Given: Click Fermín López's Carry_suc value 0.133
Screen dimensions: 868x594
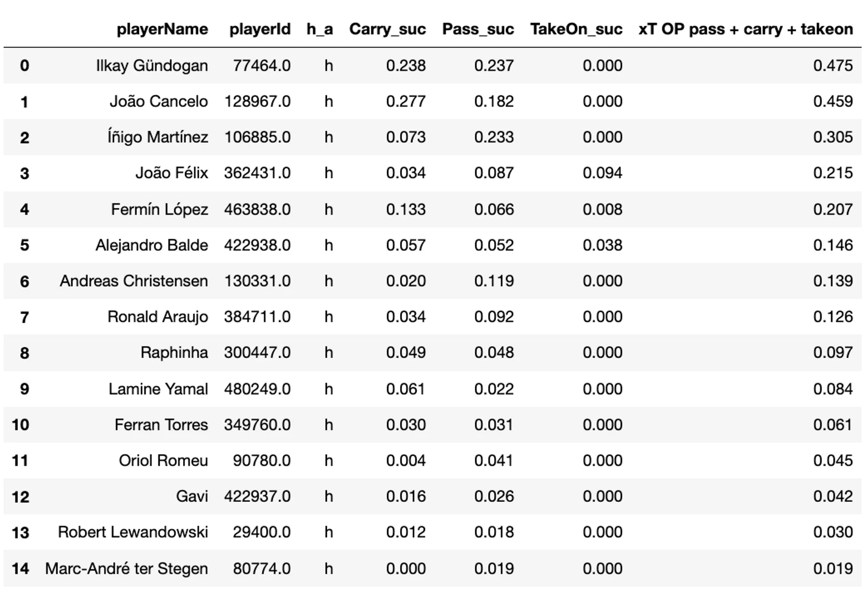Looking at the screenshot, I should point(405,209).
